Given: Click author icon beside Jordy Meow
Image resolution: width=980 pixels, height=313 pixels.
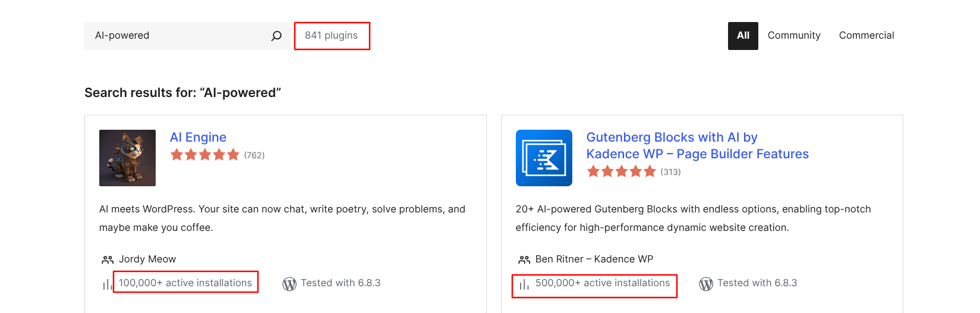Looking at the screenshot, I should tap(108, 260).
